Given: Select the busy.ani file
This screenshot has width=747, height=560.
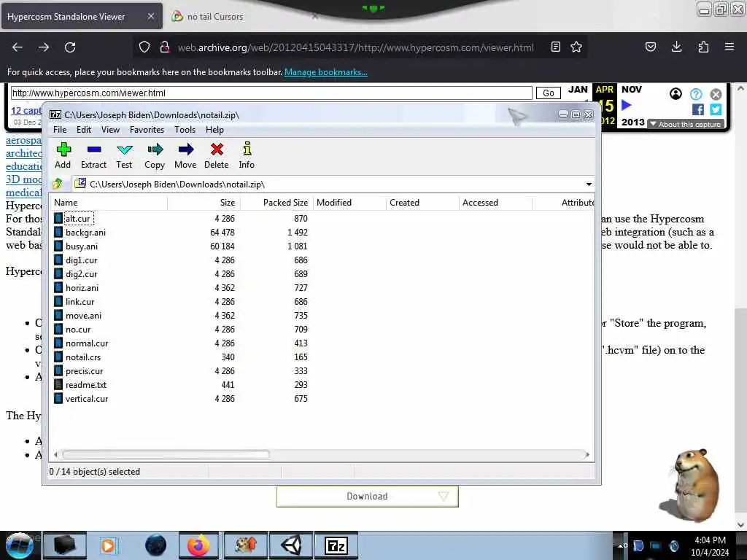Looking at the screenshot, I should coord(82,246).
